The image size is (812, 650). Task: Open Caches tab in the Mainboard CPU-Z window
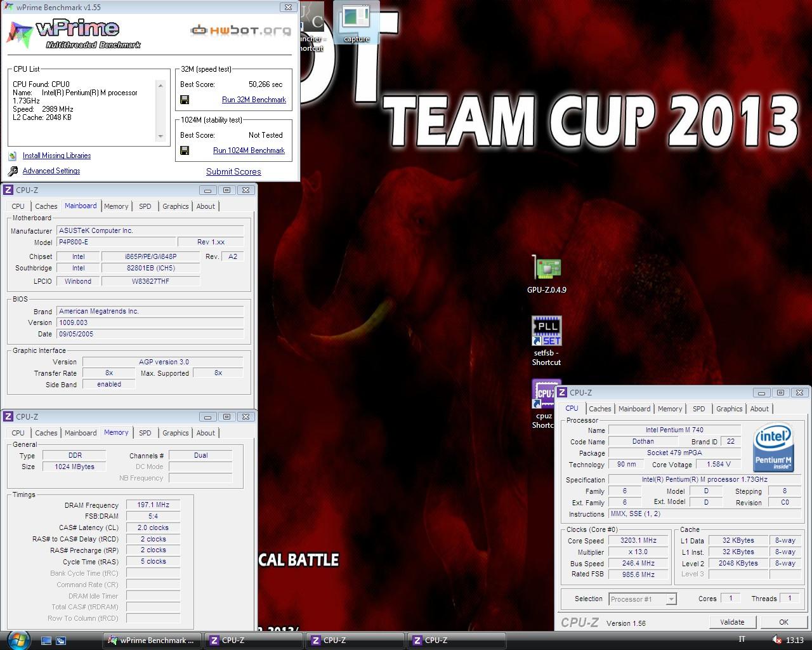click(x=46, y=206)
